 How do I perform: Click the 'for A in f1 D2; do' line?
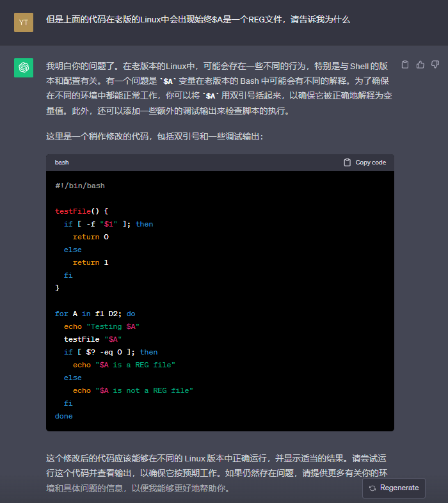coord(95,314)
